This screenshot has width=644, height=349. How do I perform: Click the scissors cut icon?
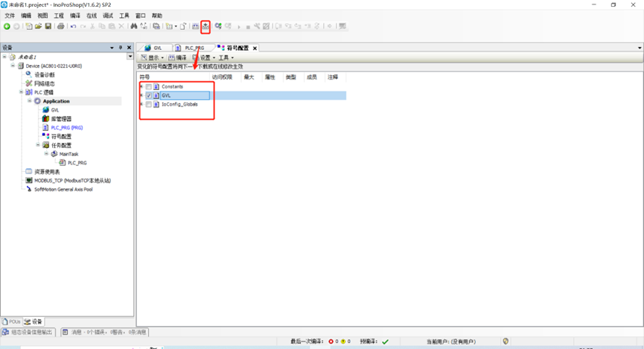92,26
